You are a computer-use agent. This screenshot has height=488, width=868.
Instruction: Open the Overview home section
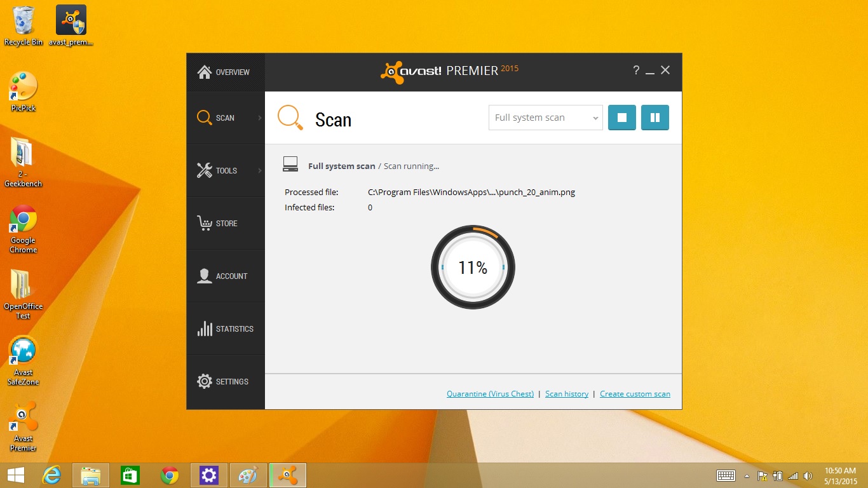point(226,72)
